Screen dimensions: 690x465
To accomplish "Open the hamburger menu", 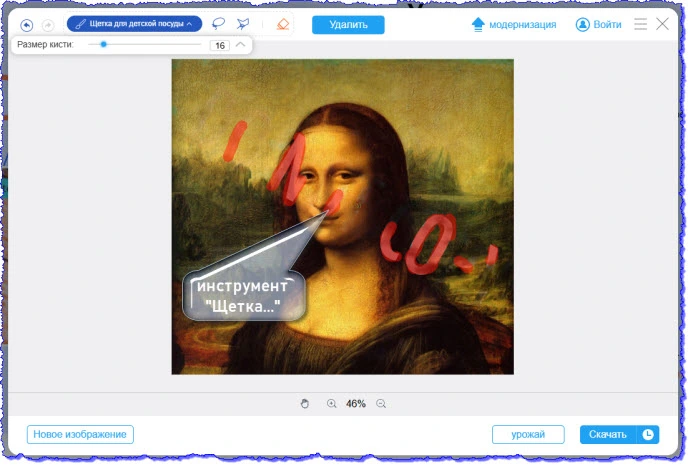I will point(641,24).
